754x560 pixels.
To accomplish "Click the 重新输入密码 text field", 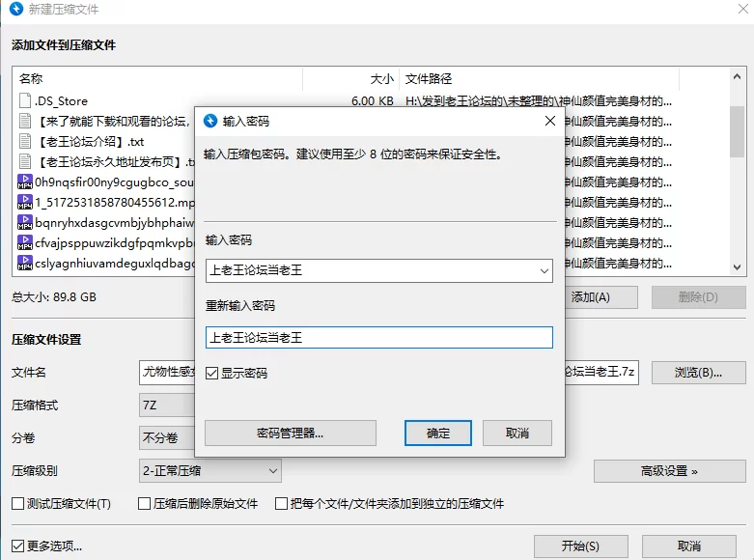I will coord(378,337).
